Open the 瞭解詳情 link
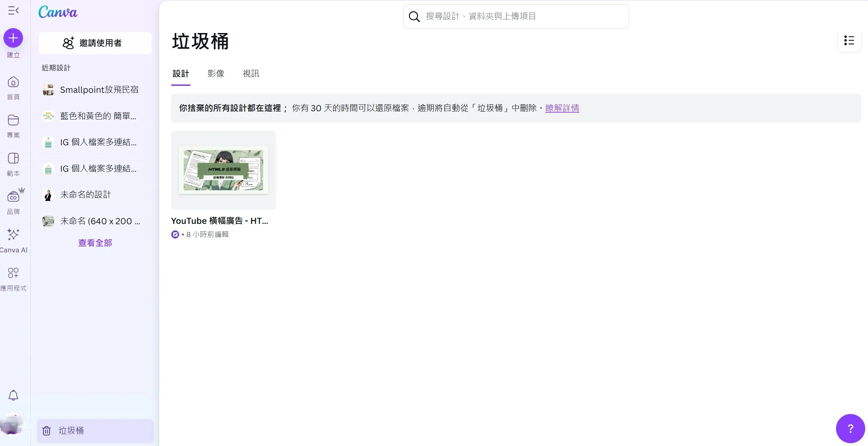The image size is (868, 446). tap(562, 108)
